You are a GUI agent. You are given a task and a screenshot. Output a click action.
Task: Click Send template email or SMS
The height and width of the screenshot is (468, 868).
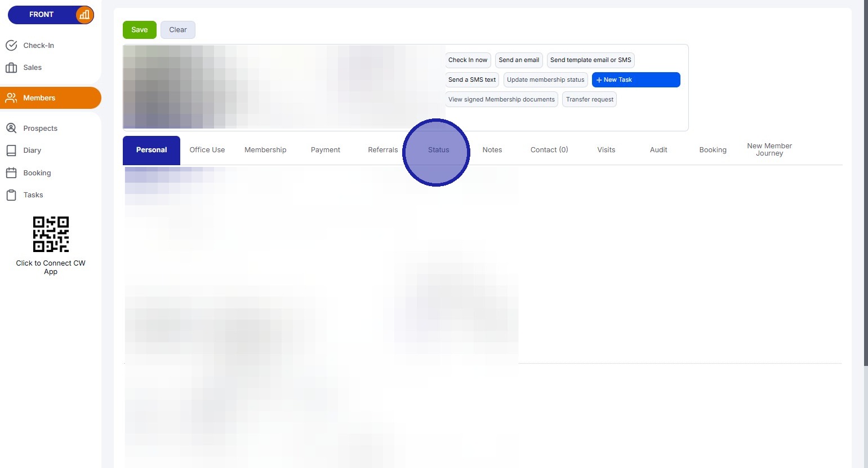(591, 60)
